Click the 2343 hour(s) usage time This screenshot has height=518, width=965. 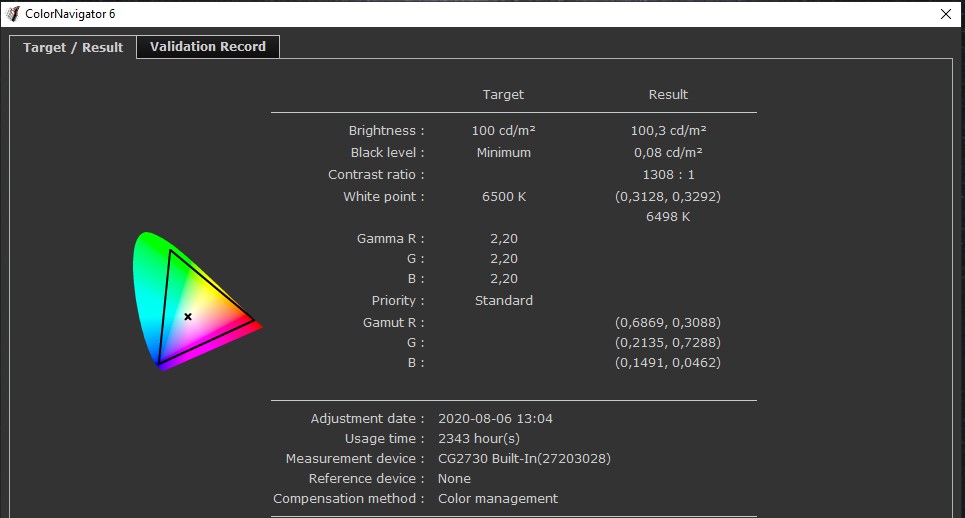click(x=479, y=439)
